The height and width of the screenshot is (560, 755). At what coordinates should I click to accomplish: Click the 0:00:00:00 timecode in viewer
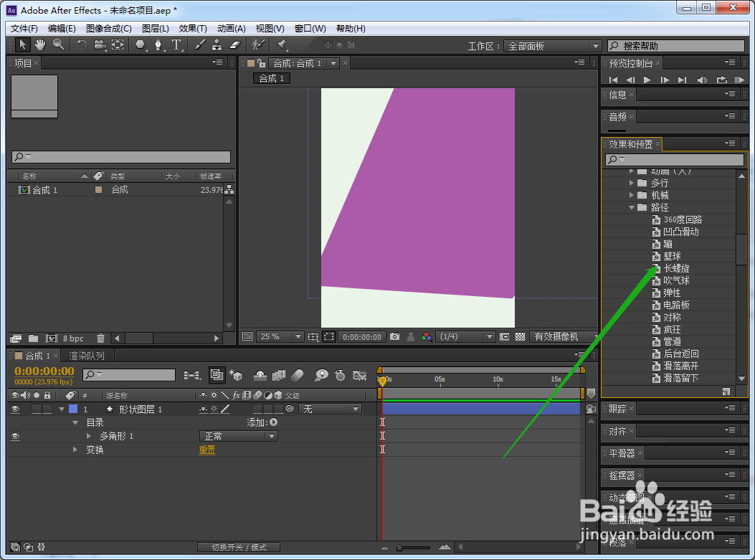[362, 337]
